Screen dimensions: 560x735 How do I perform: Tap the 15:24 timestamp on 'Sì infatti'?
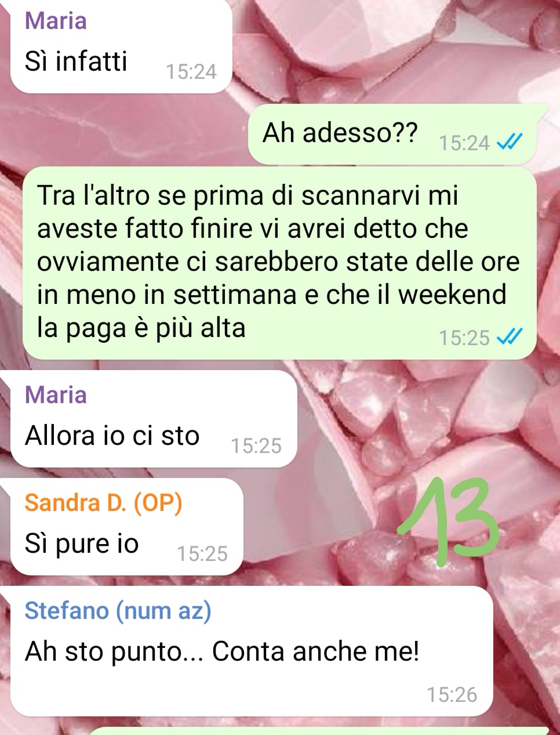(x=191, y=72)
